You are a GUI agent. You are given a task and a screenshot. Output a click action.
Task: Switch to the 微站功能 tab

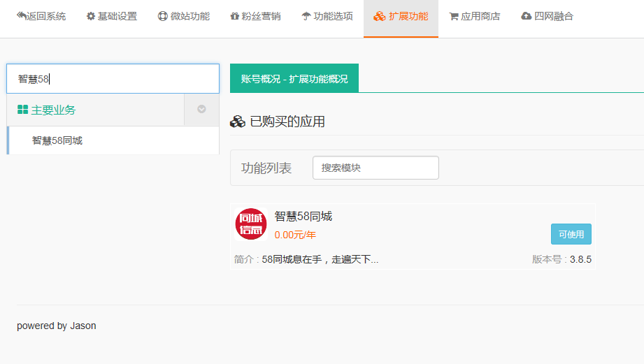click(184, 16)
